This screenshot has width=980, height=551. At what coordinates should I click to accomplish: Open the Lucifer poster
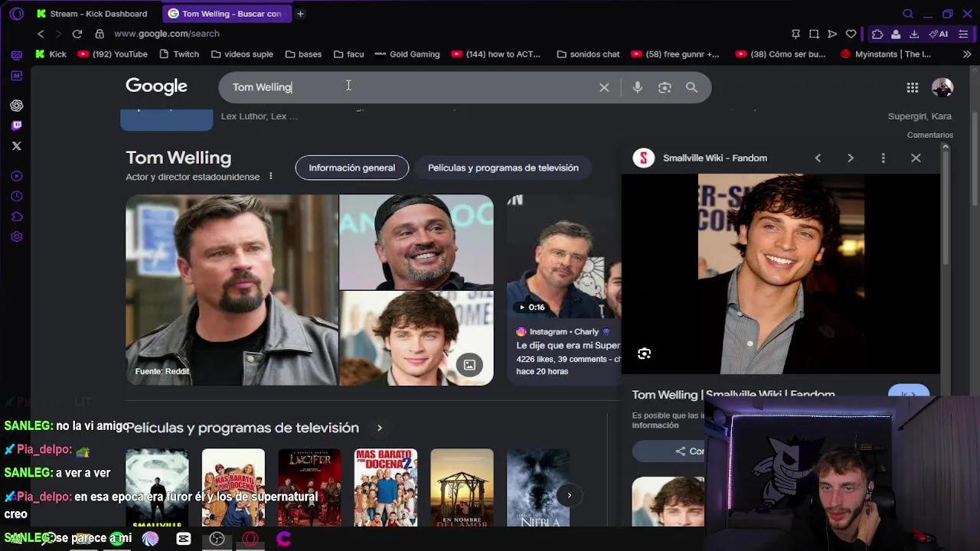click(309, 487)
